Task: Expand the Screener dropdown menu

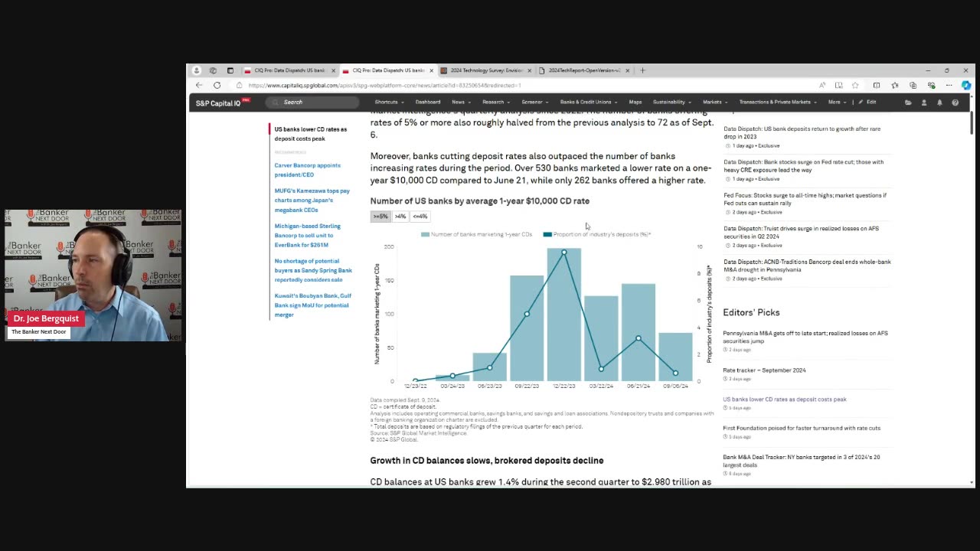Action: (x=534, y=102)
